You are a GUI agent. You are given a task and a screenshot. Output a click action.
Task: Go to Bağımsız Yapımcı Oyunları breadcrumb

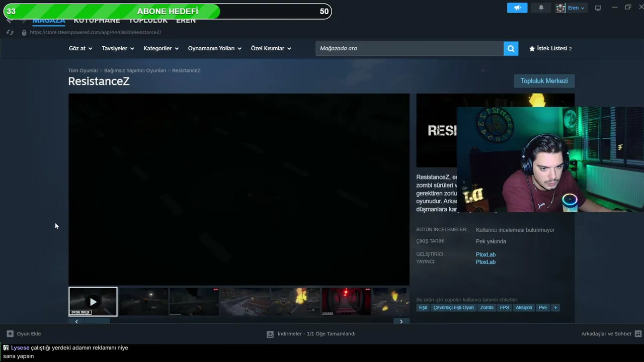coord(135,70)
